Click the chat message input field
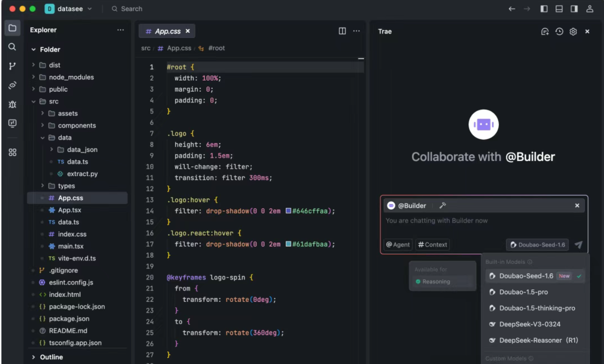This screenshot has width=604, height=364. 484,221
